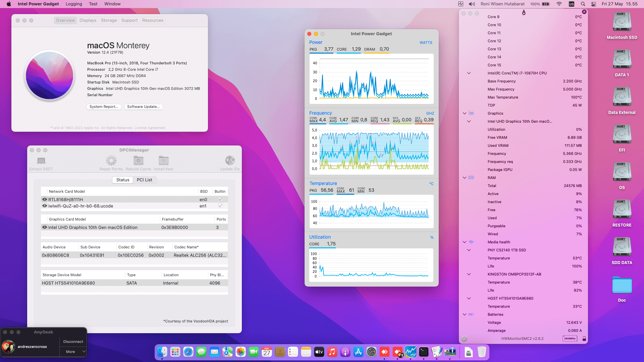Click the Repair Perms gear icon
The height and width of the screenshot is (362, 644).
(111, 161)
